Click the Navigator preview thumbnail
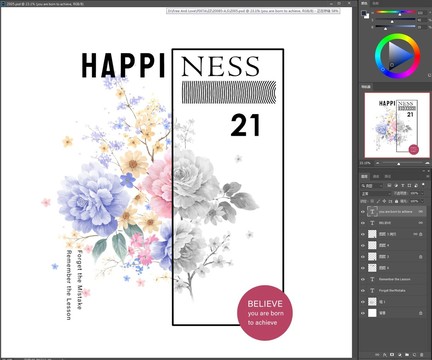432x360 pixels. 397,125
